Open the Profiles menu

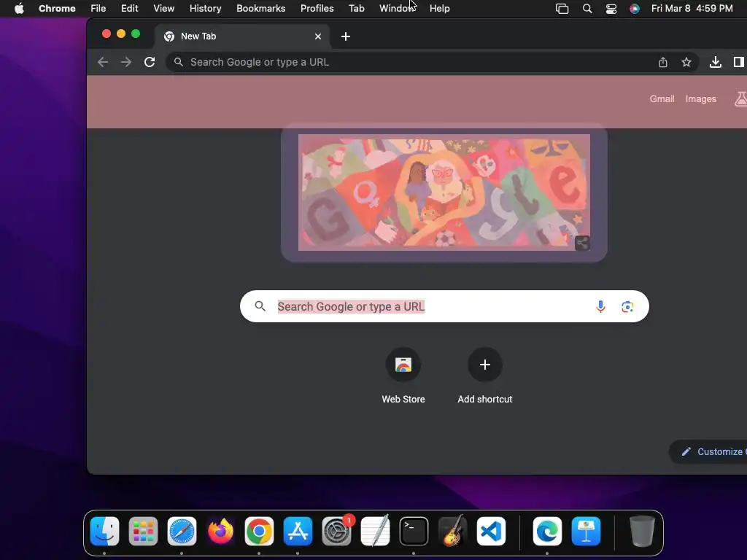[317, 9]
